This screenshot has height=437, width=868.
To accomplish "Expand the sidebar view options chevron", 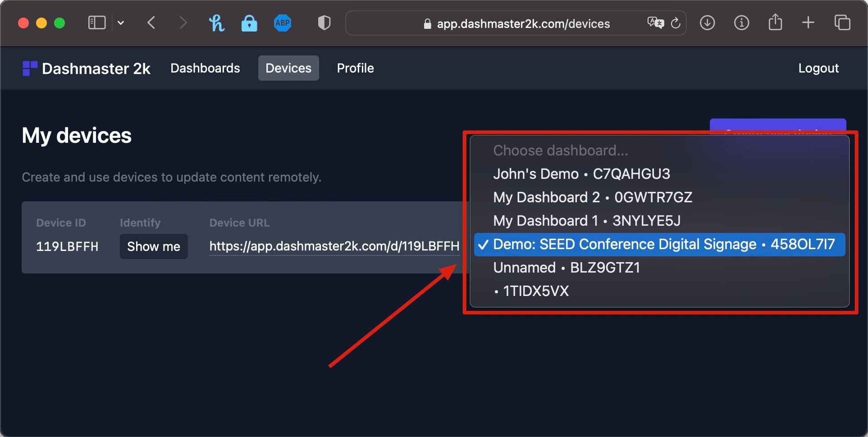I will [120, 23].
